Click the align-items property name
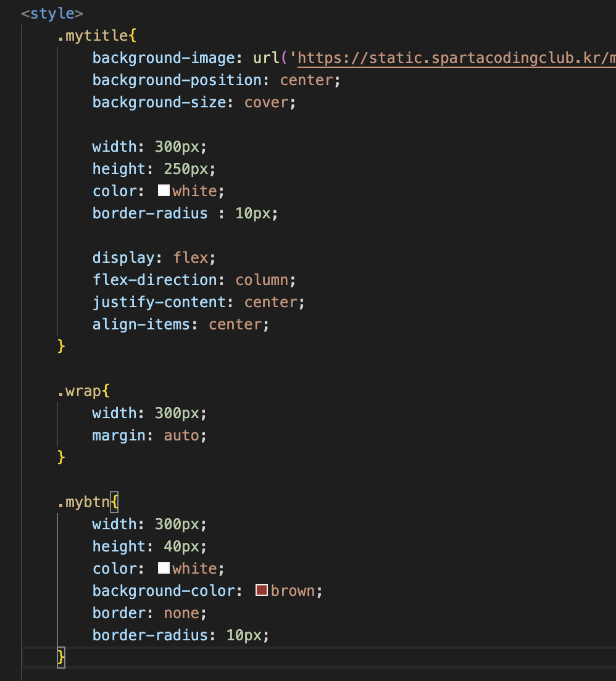This screenshot has height=681, width=616. [141, 324]
